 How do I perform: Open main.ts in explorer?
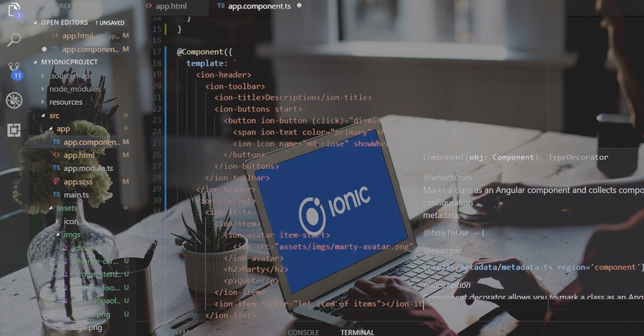(76, 195)
